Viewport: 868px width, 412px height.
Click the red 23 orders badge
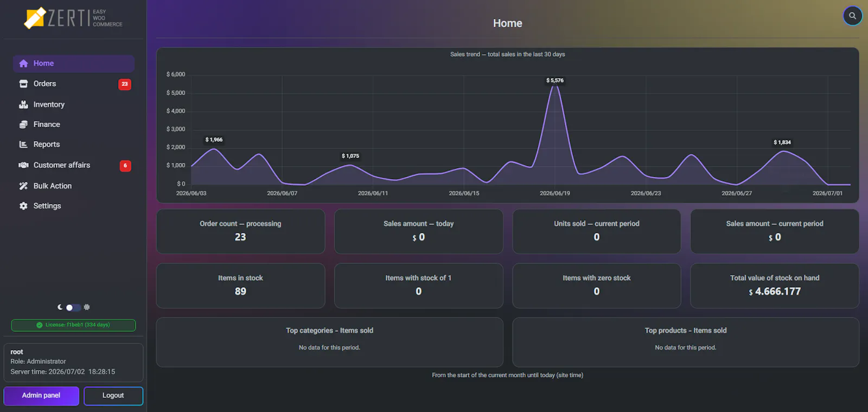(125, 84)
